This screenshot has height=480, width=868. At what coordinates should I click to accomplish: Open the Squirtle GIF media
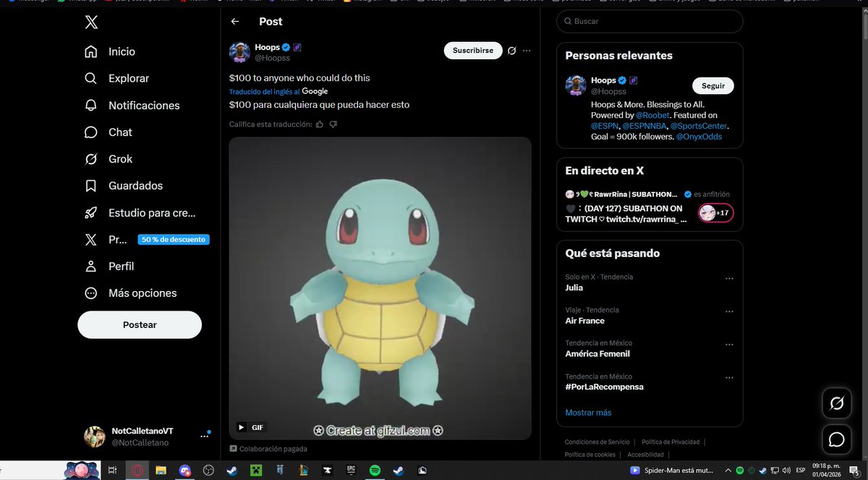pyautogui.click(x=380, y=288)
